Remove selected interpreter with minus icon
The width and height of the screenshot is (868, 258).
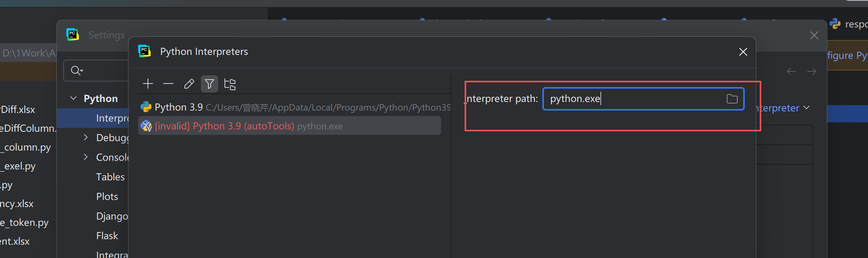pyautogui.click(x=168, y=84)
